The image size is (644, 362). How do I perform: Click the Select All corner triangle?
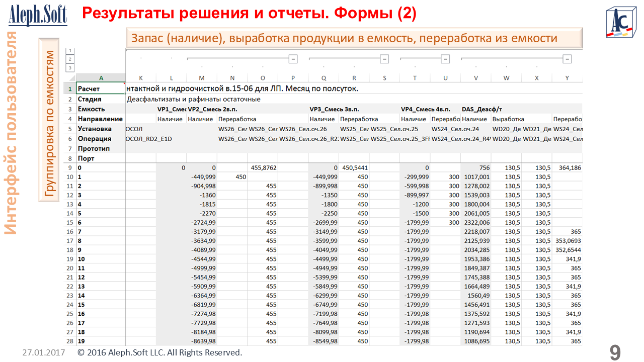point(70,78)
